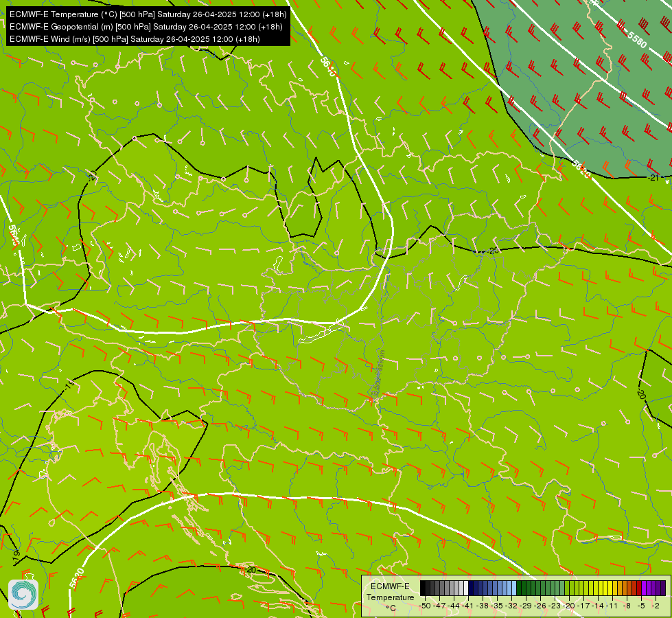Click the -11 label on legend scale
Screen dimensions: 672x618
(x=612, y=606)
